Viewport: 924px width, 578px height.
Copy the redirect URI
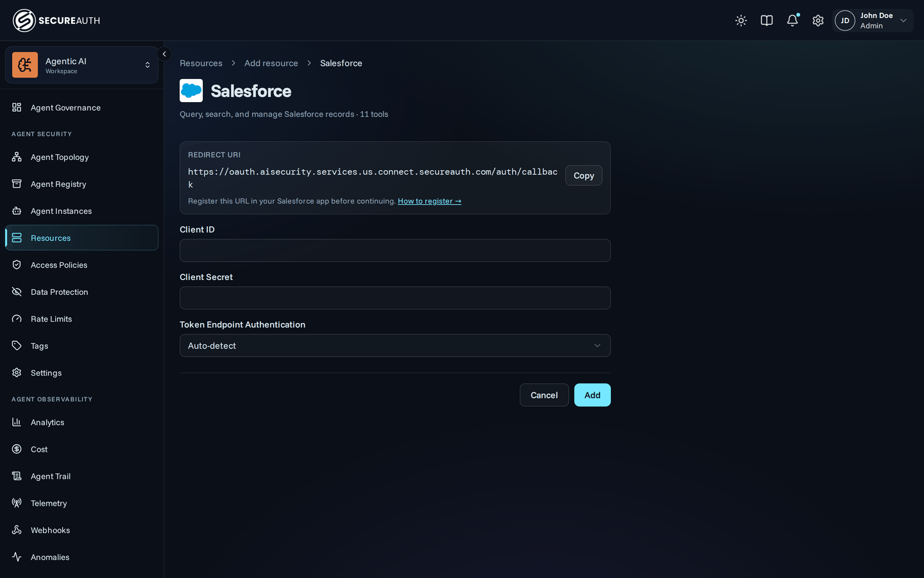[583, 175]
